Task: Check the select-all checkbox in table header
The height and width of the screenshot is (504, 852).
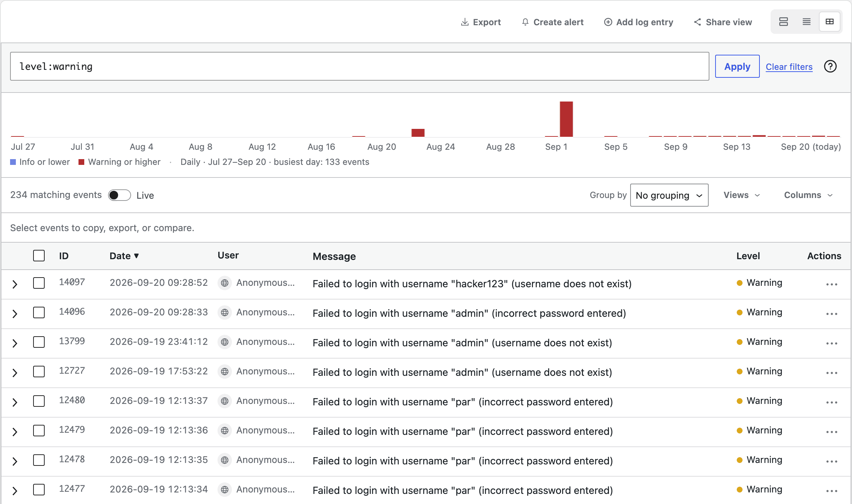Action: 39,256
